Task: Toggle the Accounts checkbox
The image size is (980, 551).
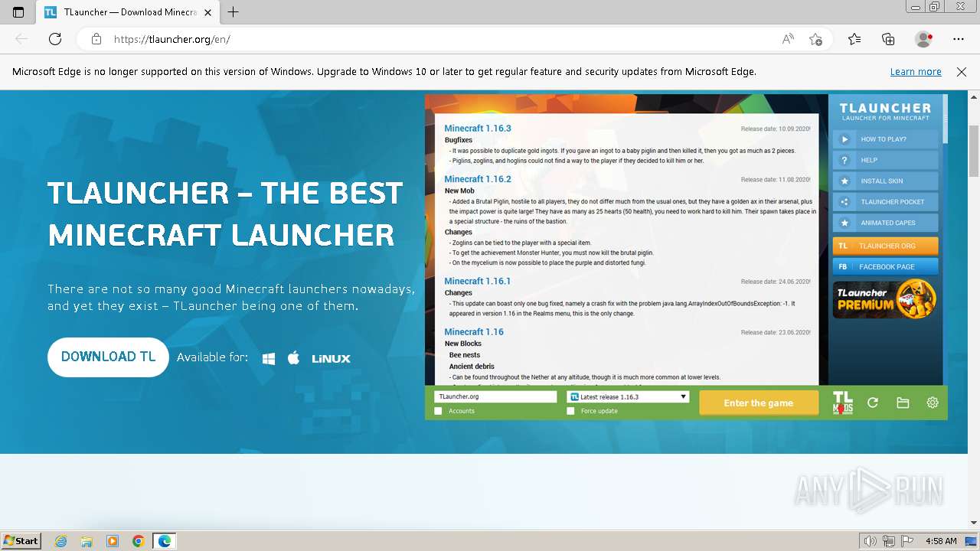Action: 439,411
